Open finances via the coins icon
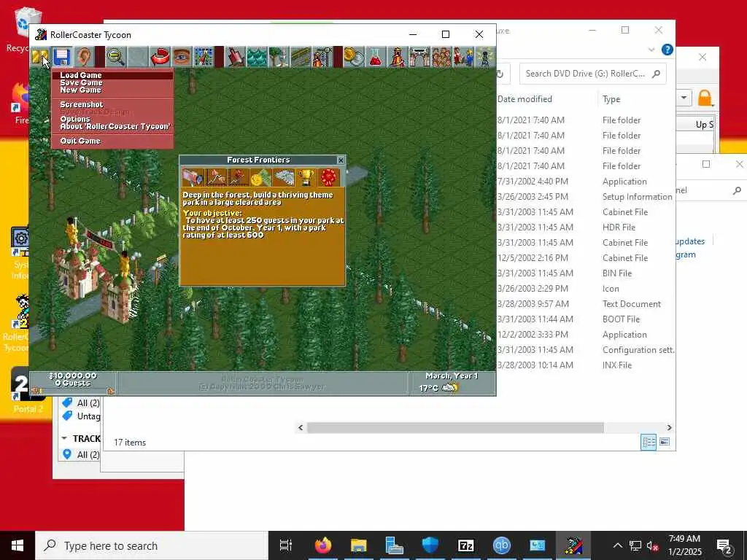Image resolution: width=747 pixels, height=560 pixels. [354, 57]
